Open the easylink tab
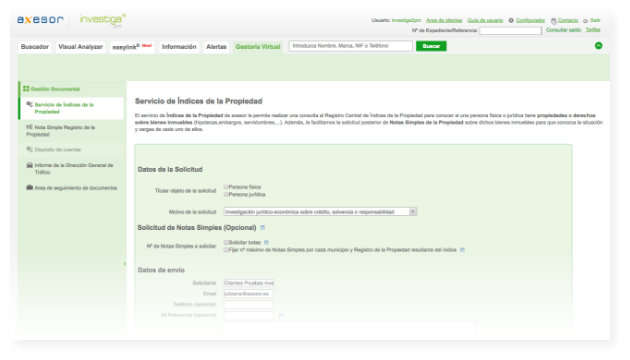Viewport: 630px width, 360px height. pos(132,47)
